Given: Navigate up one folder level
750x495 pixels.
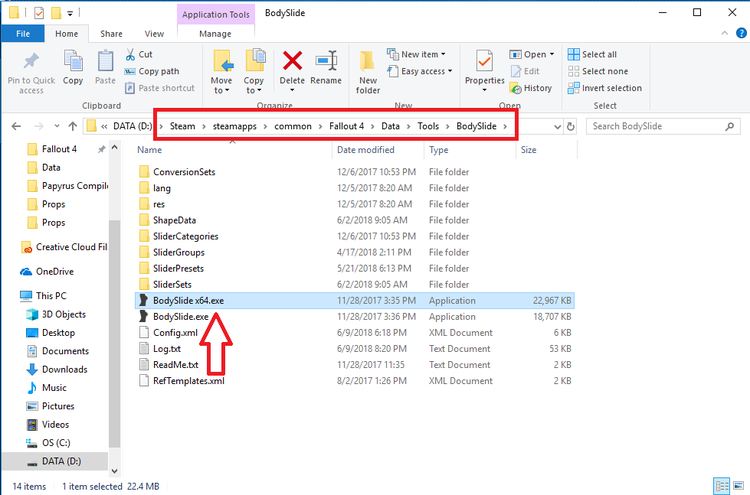Looking at the screenshot, I should [x=73, y=126].
